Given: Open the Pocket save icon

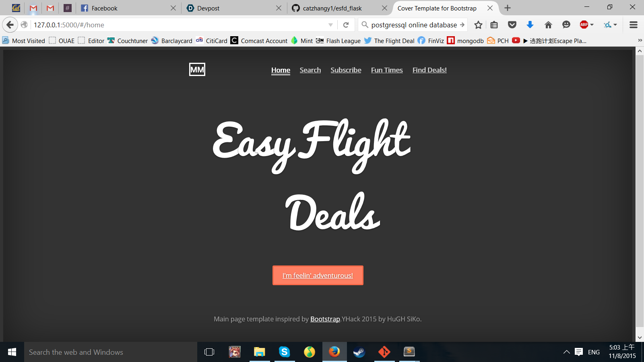Looking at the screenshot, I should [512, 25].
